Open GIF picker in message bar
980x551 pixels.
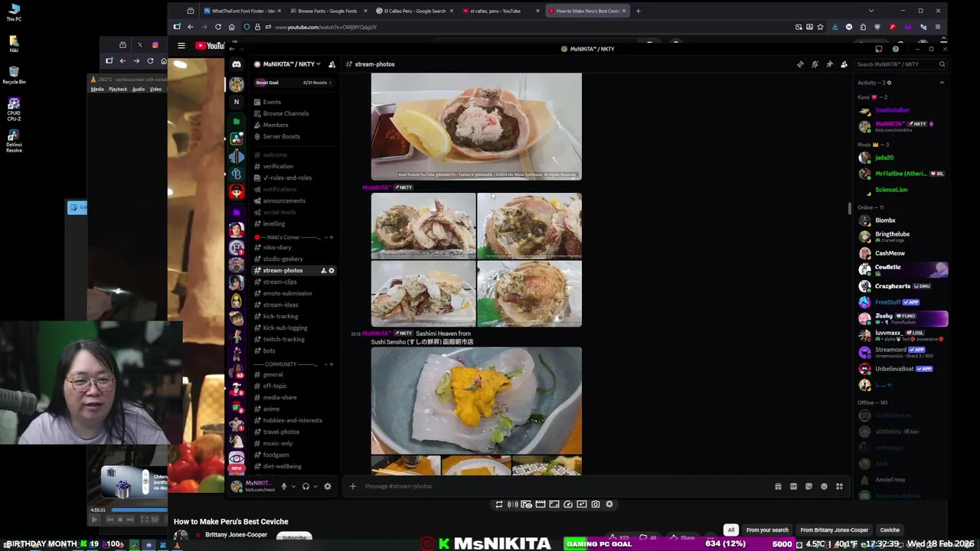[x=793, y=486]
